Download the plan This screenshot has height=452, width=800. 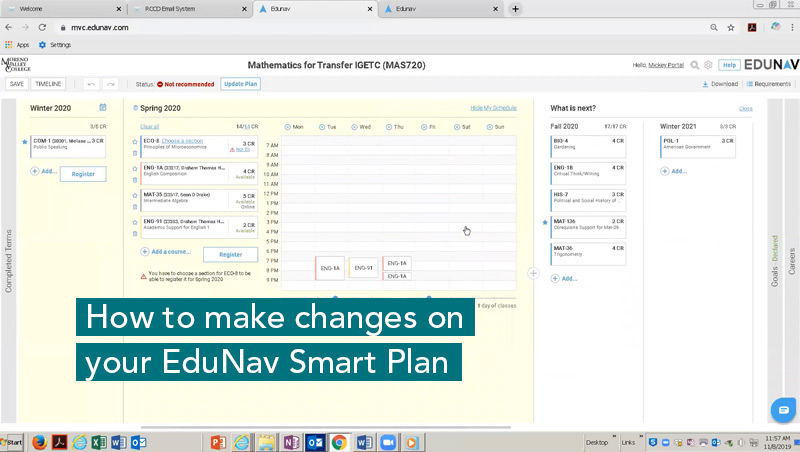coord(720,84)
